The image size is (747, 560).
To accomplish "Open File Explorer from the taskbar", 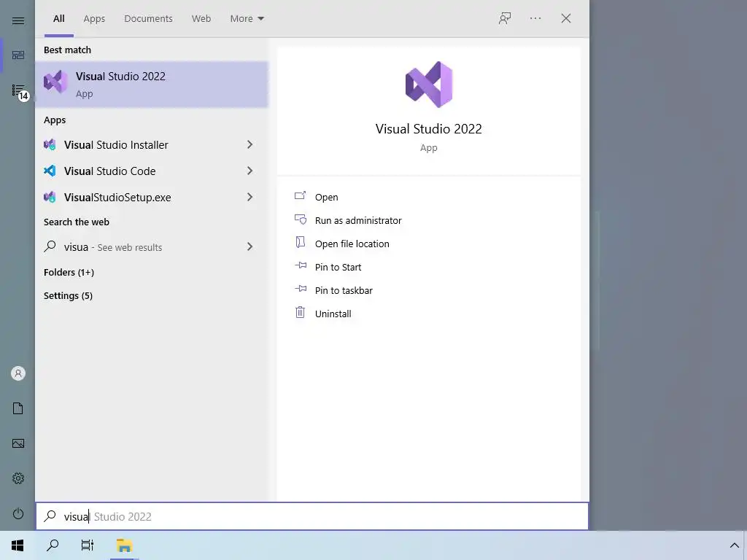I will click(124, 545).
